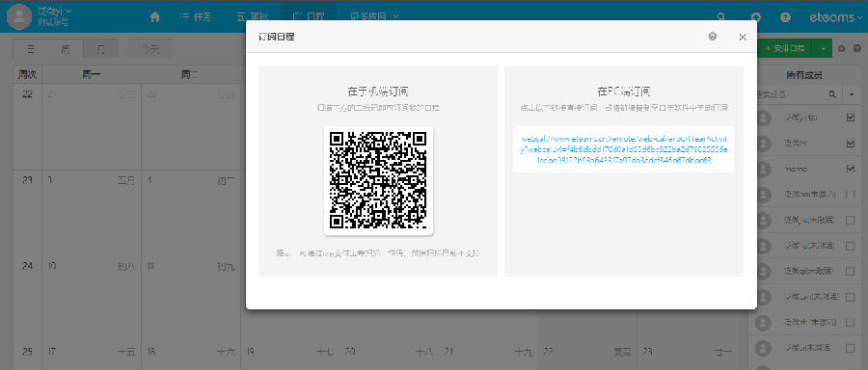Click the QR code image for mobile subscription
The image size is (868, 370).
point(378,180)
